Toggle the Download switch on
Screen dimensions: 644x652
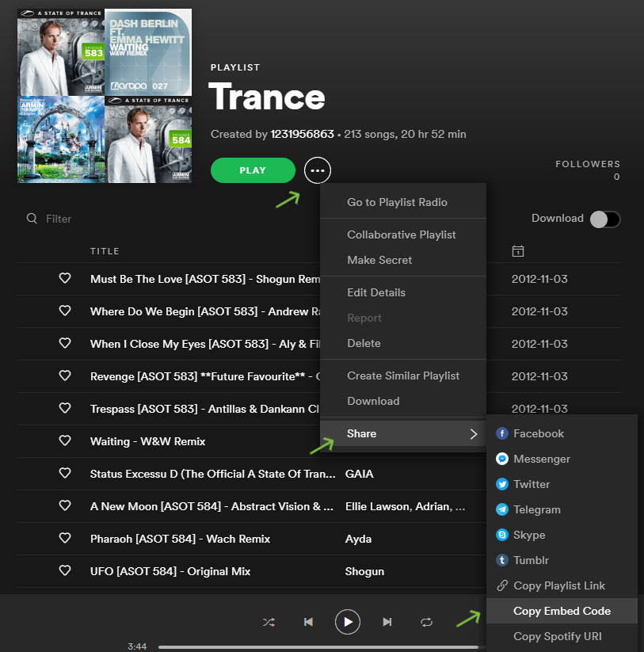(605, 219)
